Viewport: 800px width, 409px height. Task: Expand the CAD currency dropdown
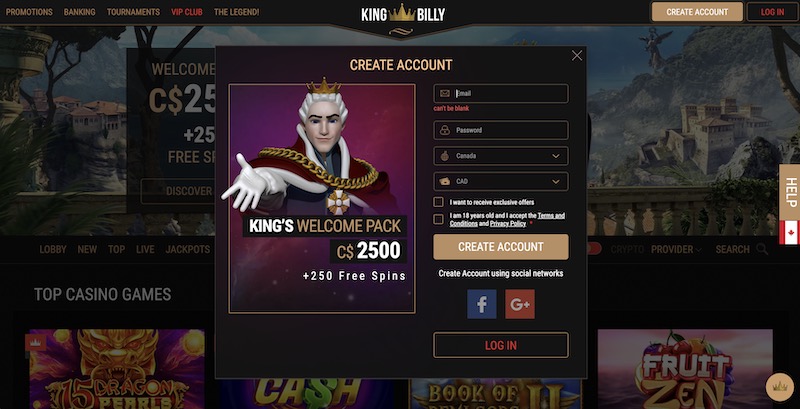click(501, 182)
